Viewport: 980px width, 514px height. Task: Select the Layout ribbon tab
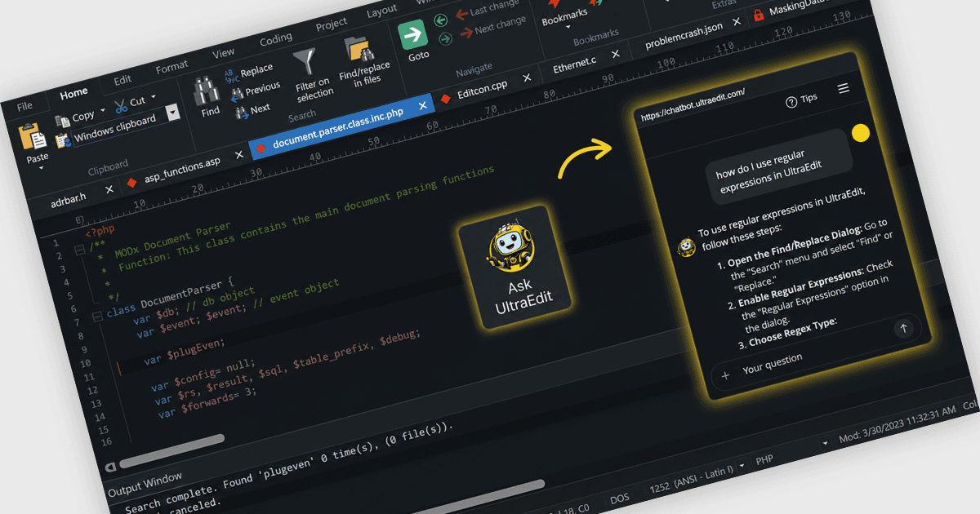coord(382,11)
